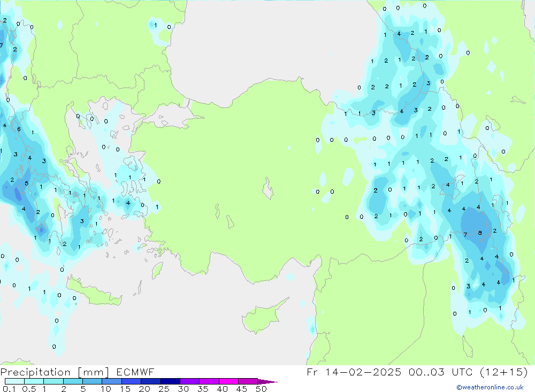Click the 'Fr 14-02-2025' date text
The width and height of the screenshot is (535, 392).
(354, 372)
